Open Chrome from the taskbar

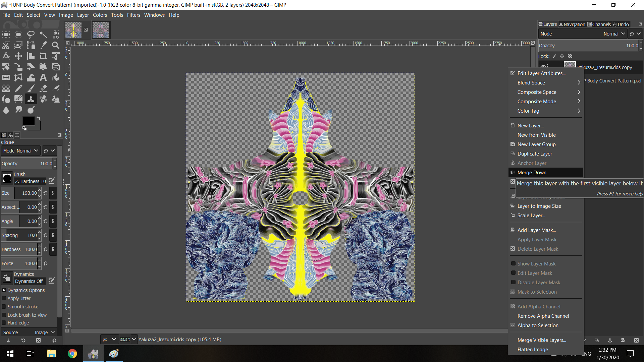point(72,354)
